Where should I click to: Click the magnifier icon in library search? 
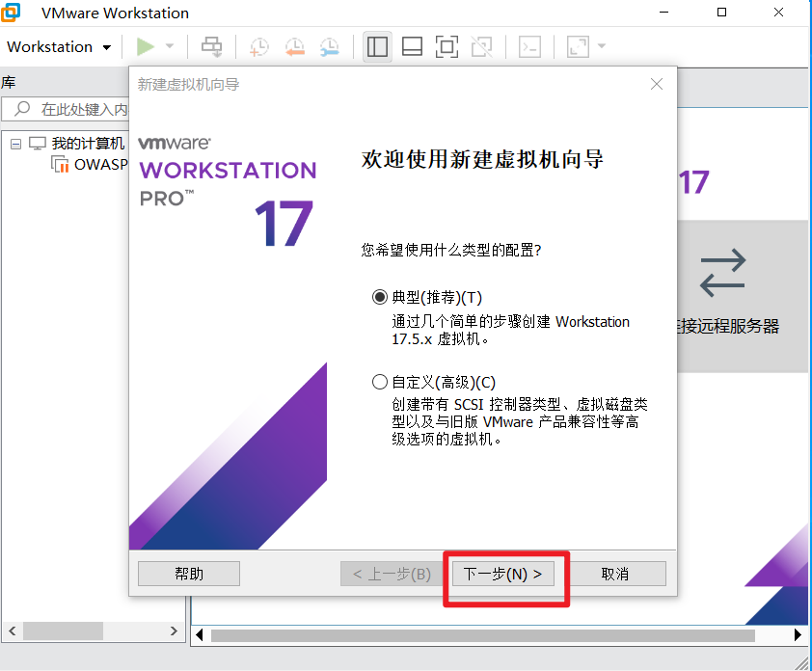coord(22,109)
